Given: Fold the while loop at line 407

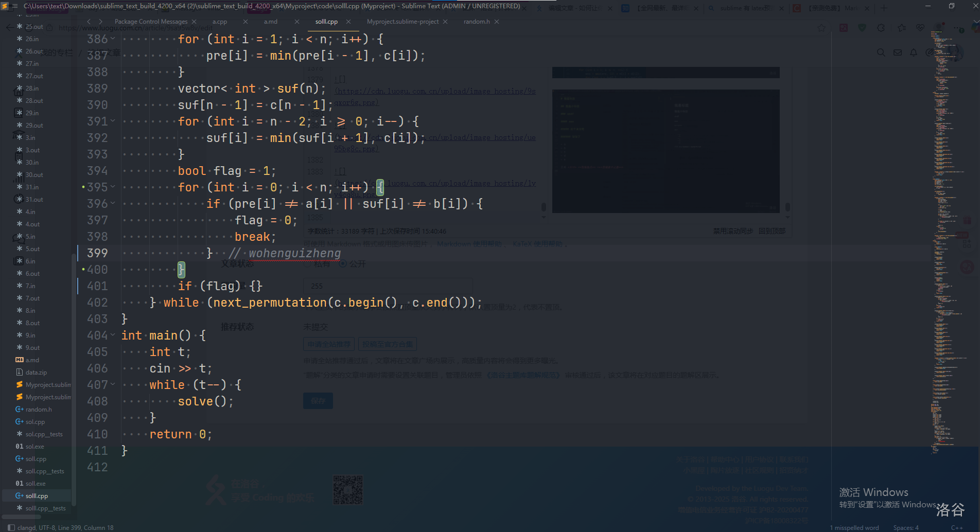Looking at the screenshot, I should pos(113,385).
